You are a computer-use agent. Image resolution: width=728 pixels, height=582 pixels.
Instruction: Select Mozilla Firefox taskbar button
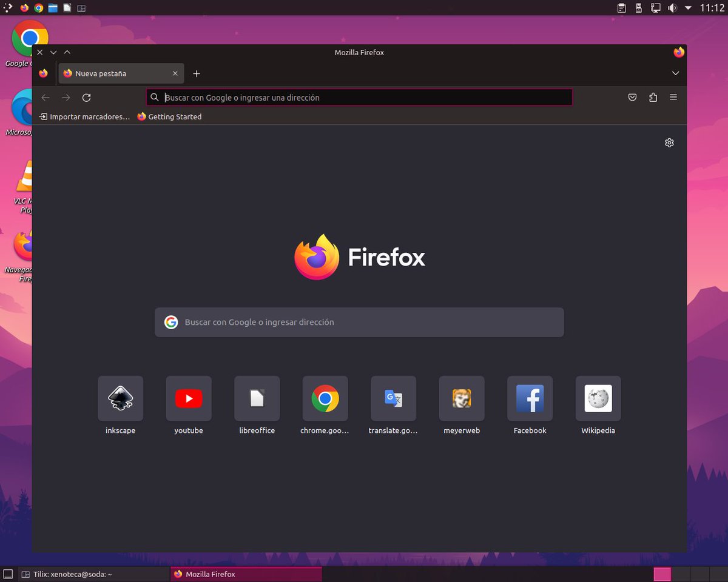[x=246, y=574]
